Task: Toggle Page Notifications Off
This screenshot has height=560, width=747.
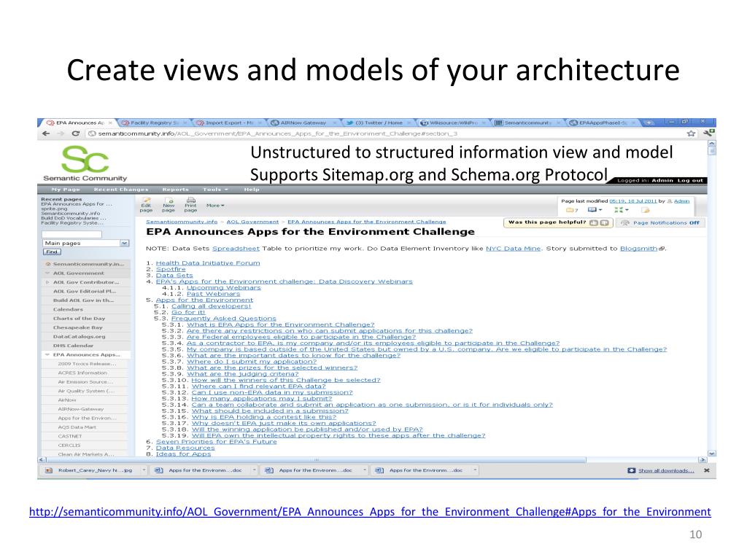Action: [x=660, y=223]
